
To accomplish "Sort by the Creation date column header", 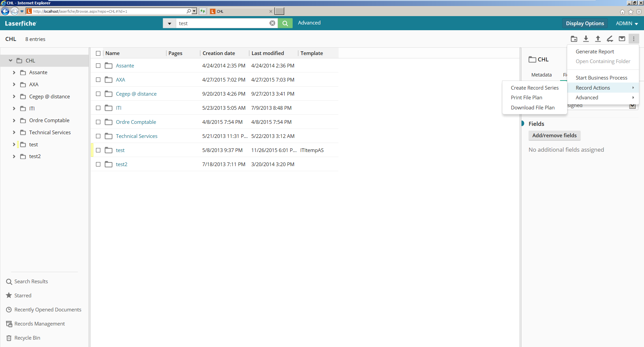I will tap(219, 53).
